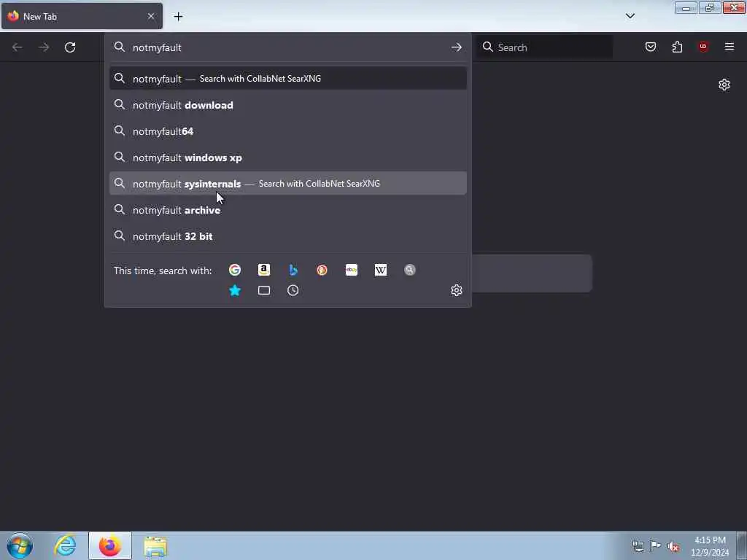Click the Show desktop strip
Screen dimensions: 747x560
(x=742, y=545)
